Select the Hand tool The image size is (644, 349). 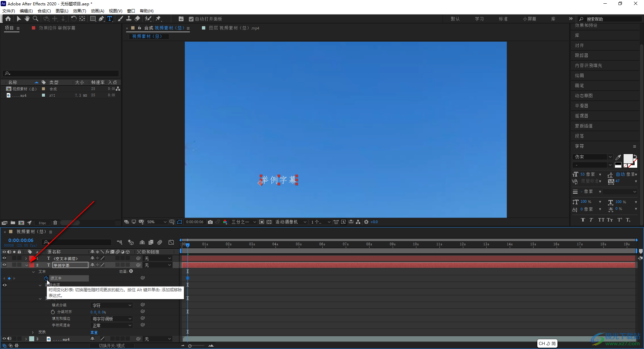(x=27, y=19)
